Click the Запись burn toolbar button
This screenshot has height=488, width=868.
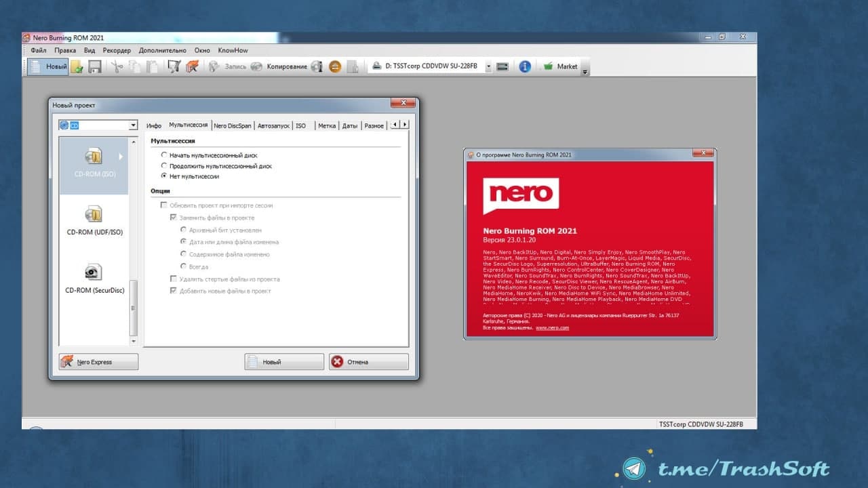point(227,66)
